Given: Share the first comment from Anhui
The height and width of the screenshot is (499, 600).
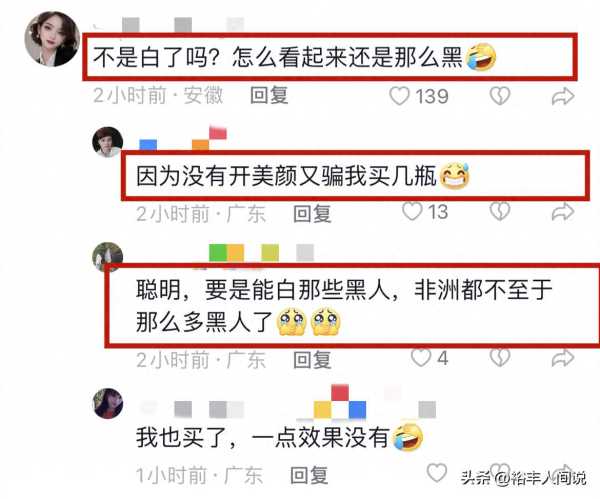Looking at the screenshot, I should pyautogui.click(x=563, y=96).
